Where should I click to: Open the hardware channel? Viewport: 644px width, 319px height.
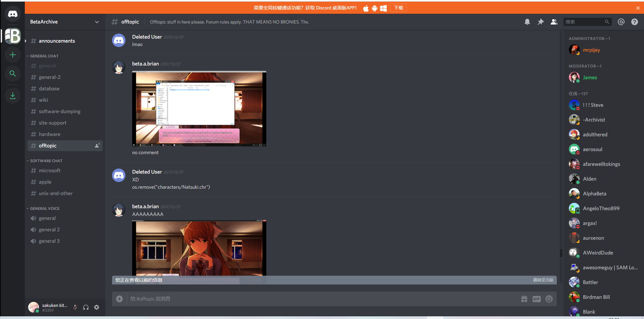(65, 134)
